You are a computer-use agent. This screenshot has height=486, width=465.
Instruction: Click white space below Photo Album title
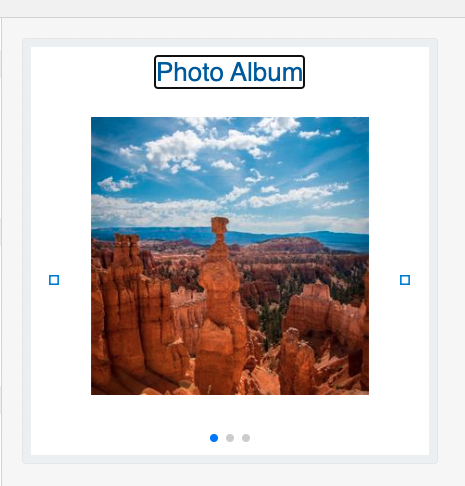[x=230, y=103]
